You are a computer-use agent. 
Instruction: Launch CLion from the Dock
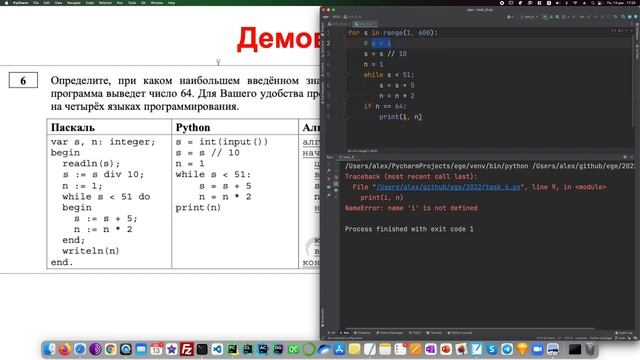click(248, 349)
